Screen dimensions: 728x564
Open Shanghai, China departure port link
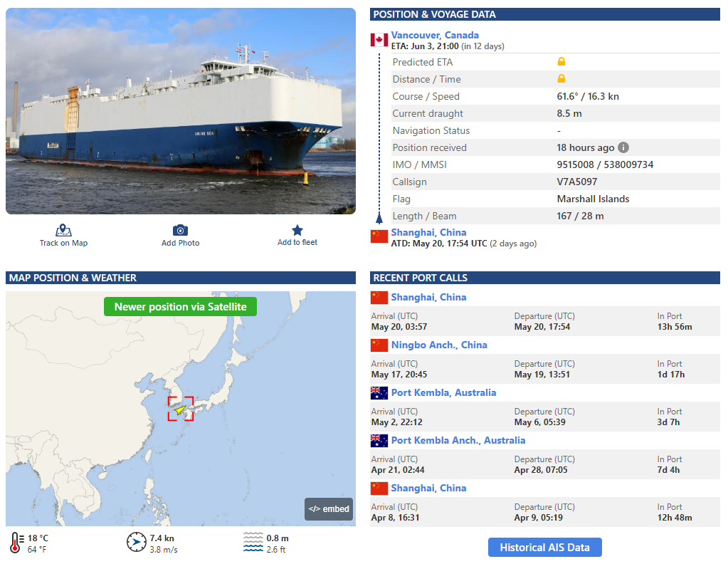pyautogui.click(x=428, y=232)
